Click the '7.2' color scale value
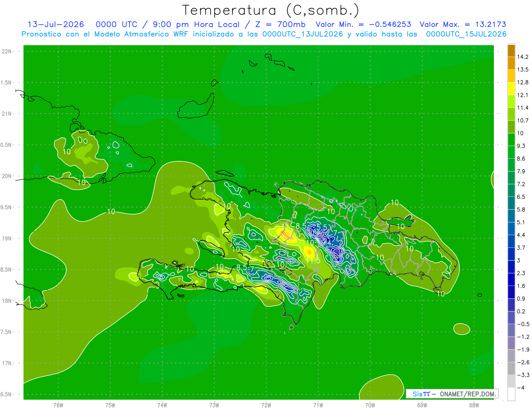532x411 pixels. pyautogui.click(x=521, y=184)
